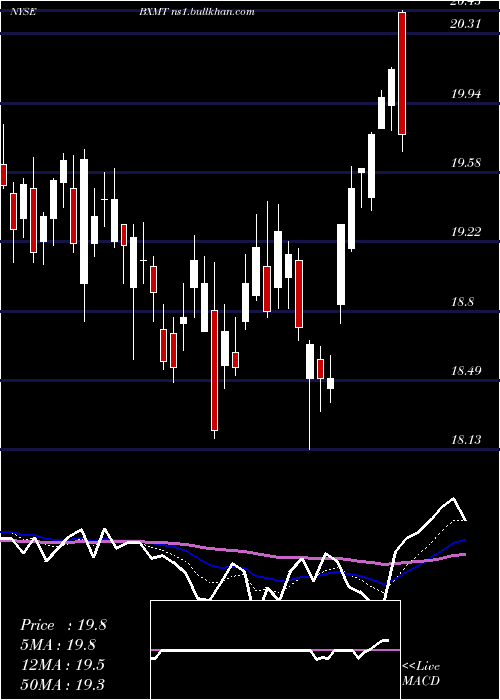Viewport: 500px width, 700px height.
Task: Click the <<Live MACD label
Action: point(421,673)
